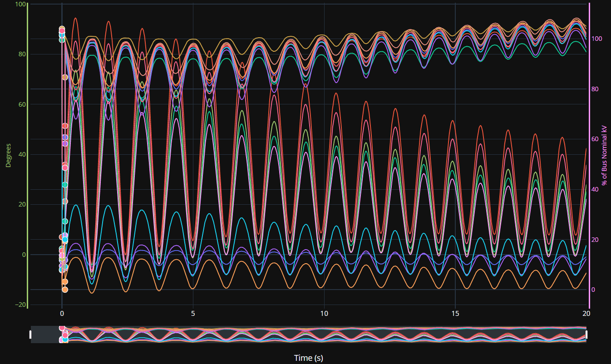Viewport: 611px width, 364px height.
Task: Select the "Time (s)" x-axis title
Action: (x=308, y=358)
